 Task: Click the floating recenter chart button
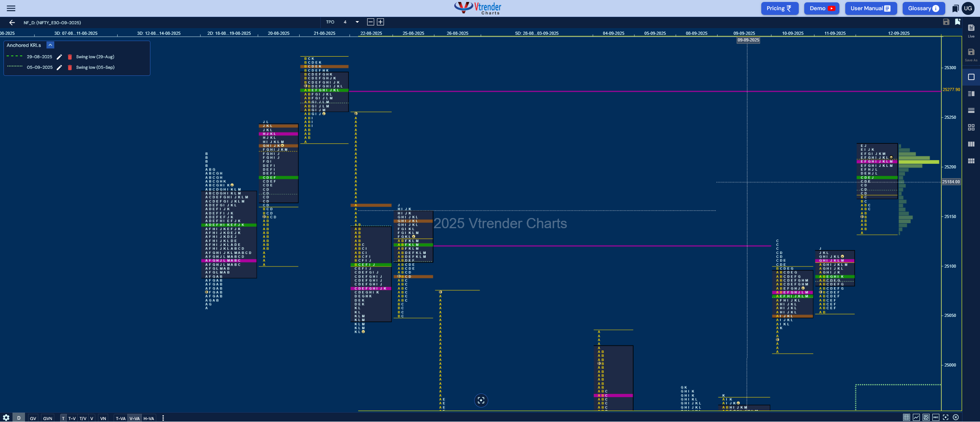pos(481,400)
